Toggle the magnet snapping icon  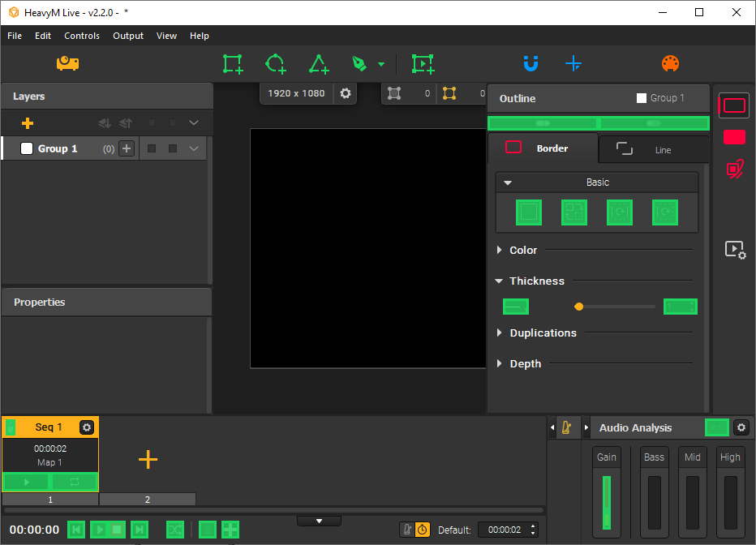(x=530, y=64)
